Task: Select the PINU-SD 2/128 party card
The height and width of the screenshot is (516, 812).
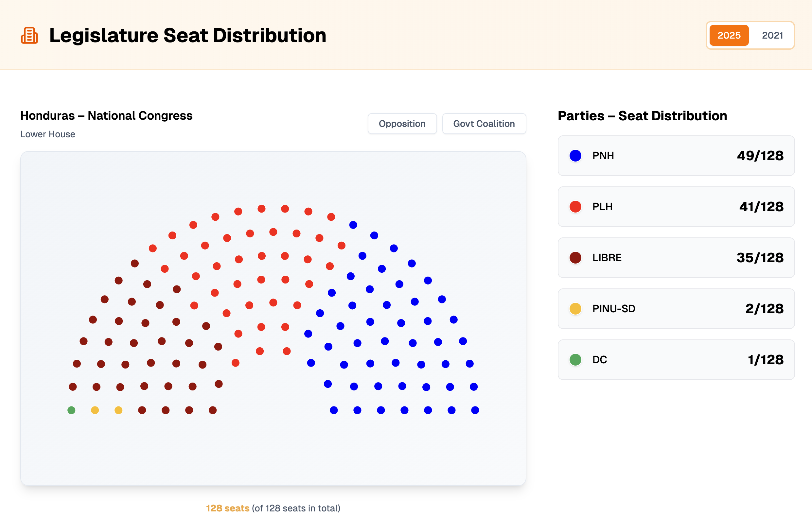Action: pos(676,308)
